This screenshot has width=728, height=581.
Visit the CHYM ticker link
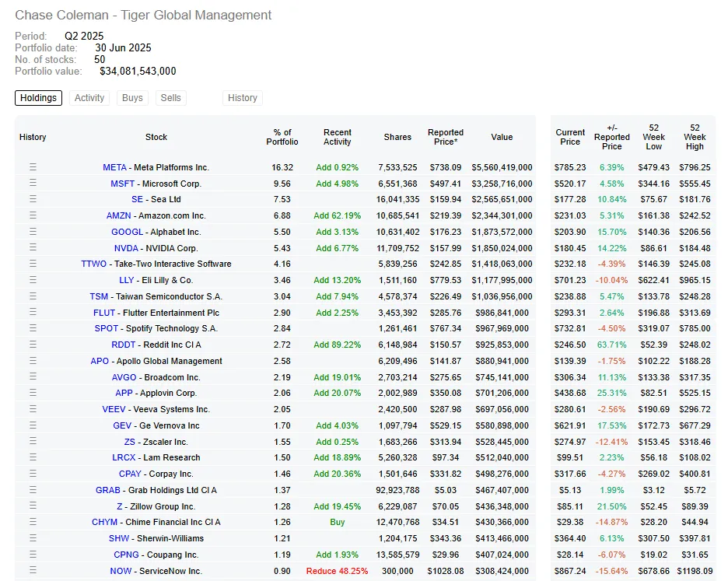[x=104, y=522]
